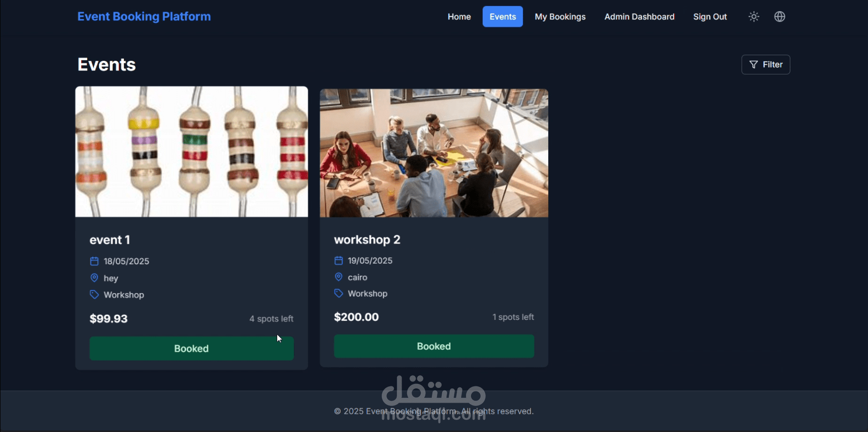868x432 pixels.
Task: Open My Bookings page
Action: pyautogui.click(x=560, y=17)
